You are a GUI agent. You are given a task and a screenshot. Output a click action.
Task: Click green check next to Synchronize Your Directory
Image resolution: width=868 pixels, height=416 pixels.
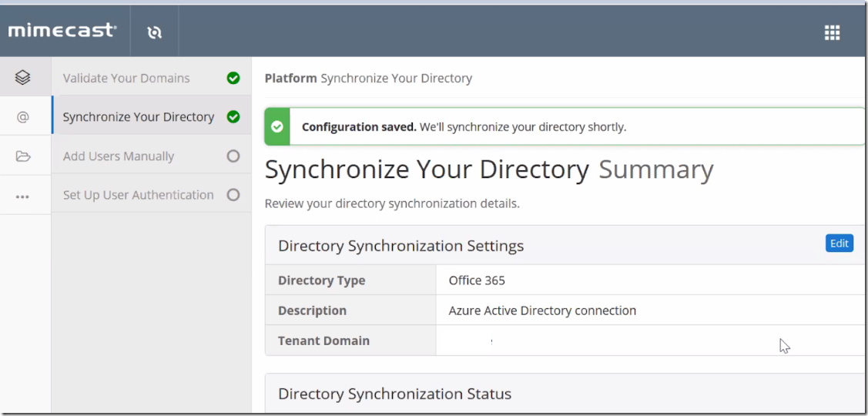point(233,117)
